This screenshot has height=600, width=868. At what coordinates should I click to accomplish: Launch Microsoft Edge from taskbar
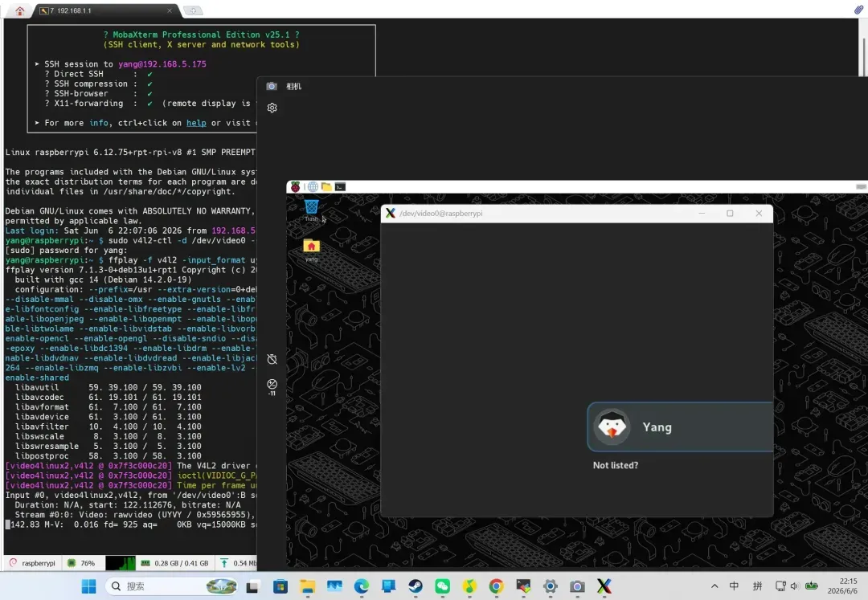point(362,586)
